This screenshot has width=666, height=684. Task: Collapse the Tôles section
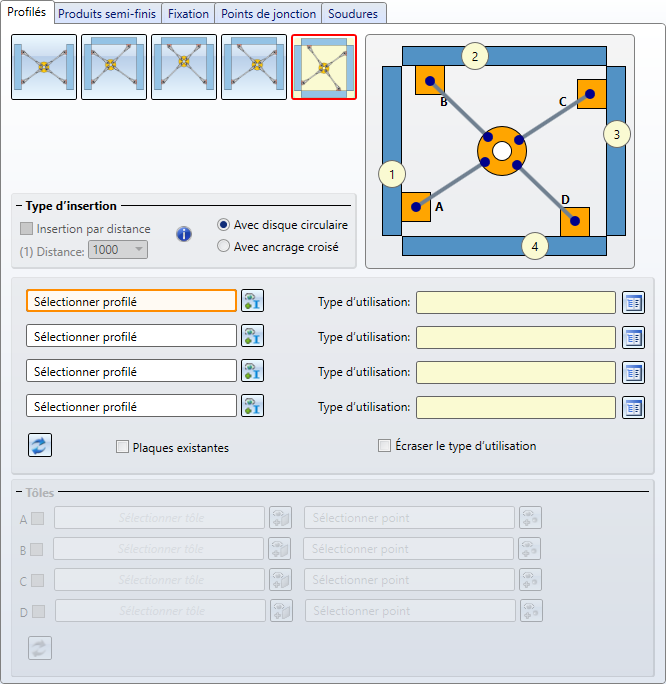pyautogui.click(x=19, y=492)
